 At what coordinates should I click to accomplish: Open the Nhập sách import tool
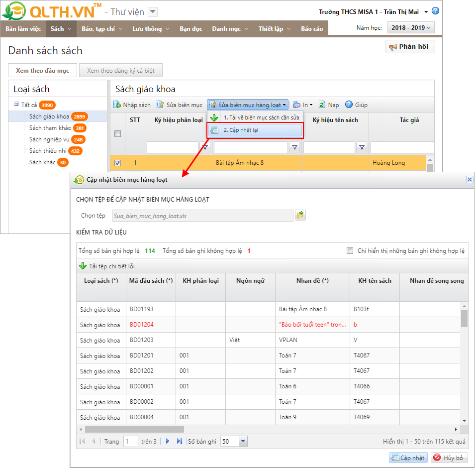[x=132, y=105]
